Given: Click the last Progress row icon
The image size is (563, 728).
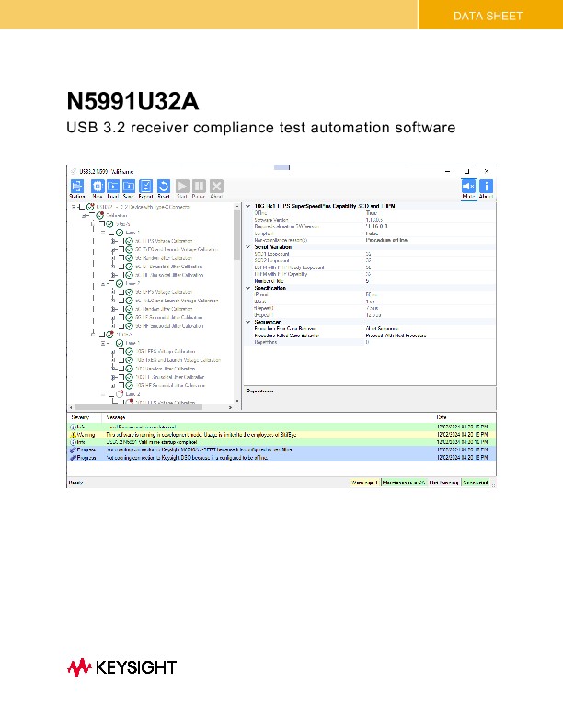Looking at the screenshot, I should [x=73, y=458].
